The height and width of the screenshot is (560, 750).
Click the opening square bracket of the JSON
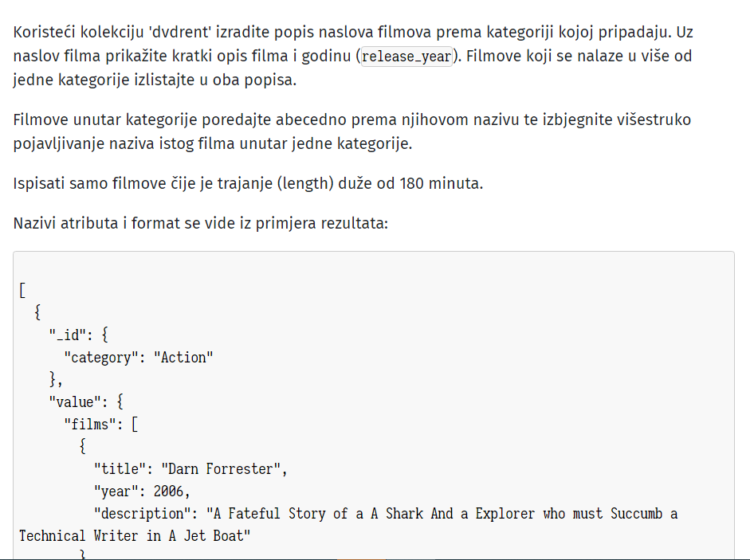click(x=22, y=290)
